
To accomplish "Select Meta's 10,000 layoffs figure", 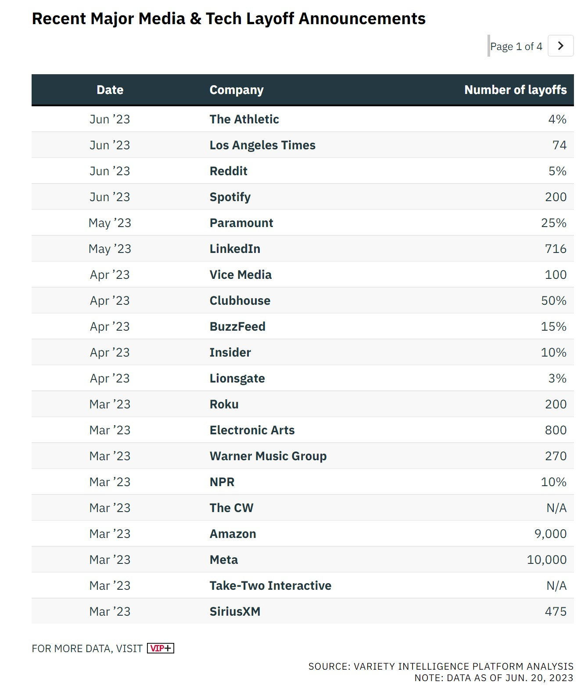I will [547, 559].
